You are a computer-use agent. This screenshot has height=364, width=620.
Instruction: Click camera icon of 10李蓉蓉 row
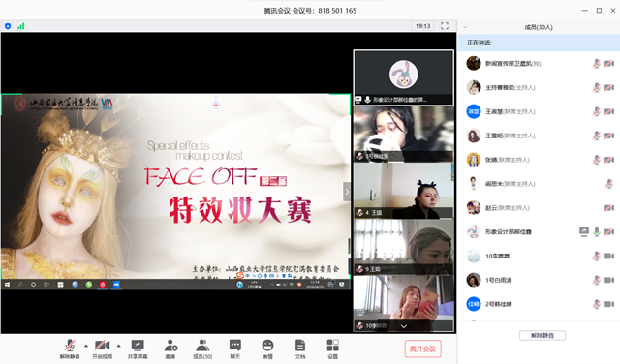coord(609,257)
